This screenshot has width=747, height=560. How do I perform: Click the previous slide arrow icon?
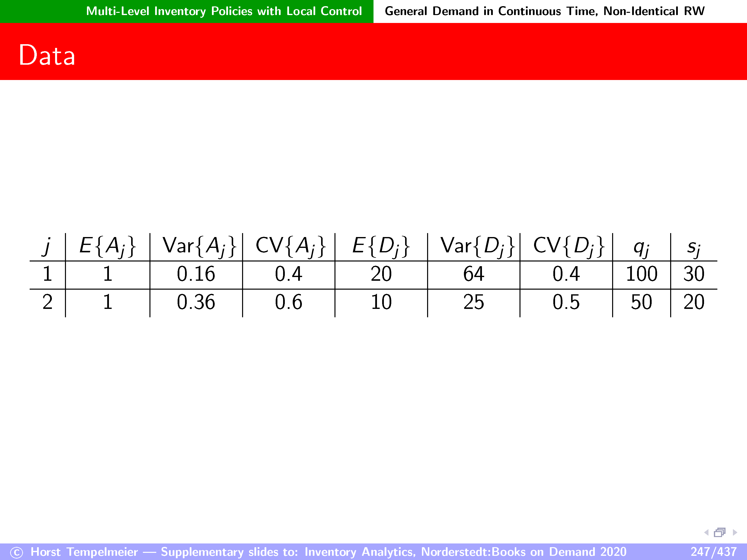pyautogui.click(x=706, y=532)
